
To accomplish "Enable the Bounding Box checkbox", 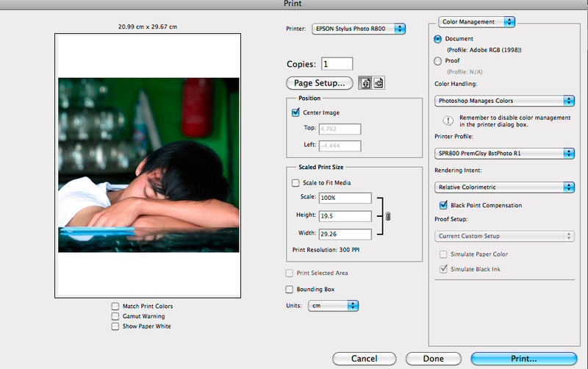I will point(289,289).
